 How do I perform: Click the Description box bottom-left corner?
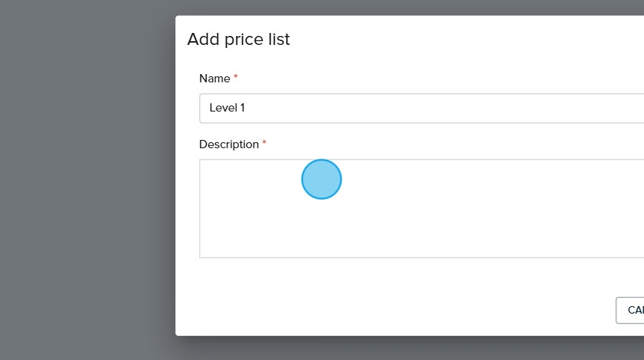point(202,254)
